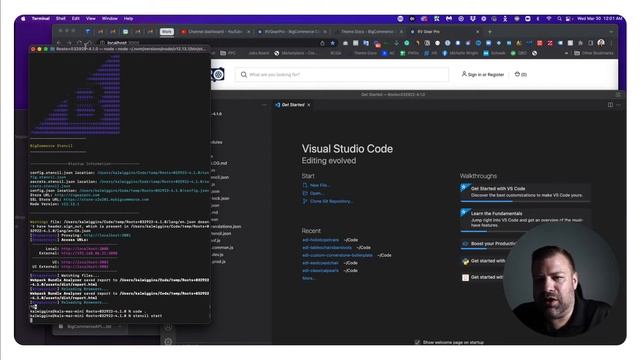Click Sign in or Register

click(x=483, y=74)
